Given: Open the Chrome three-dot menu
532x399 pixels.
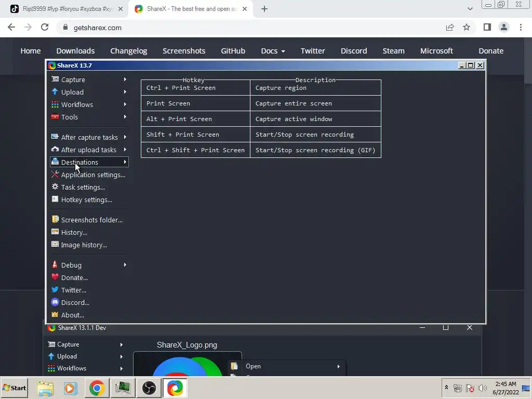Looking at the screenshot, I should click(521, 27).
